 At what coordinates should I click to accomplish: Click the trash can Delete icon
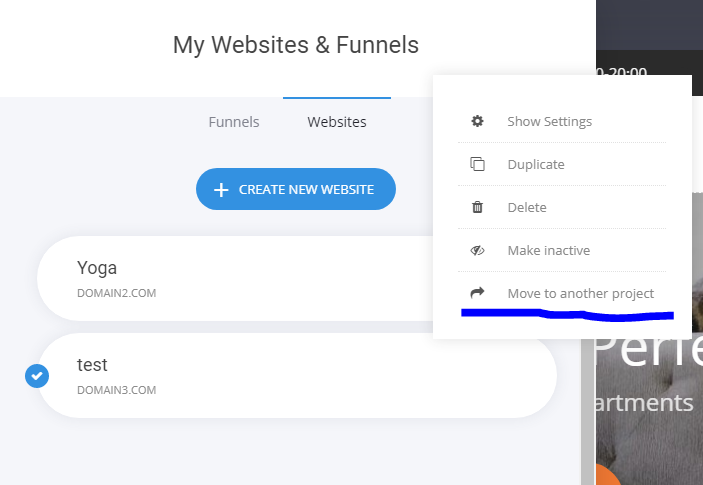pyautogui.click(x=477, y=207)
